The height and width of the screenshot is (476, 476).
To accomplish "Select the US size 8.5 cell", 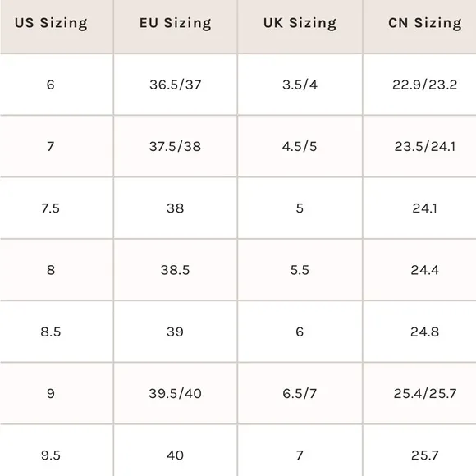I will coord(57,332).
